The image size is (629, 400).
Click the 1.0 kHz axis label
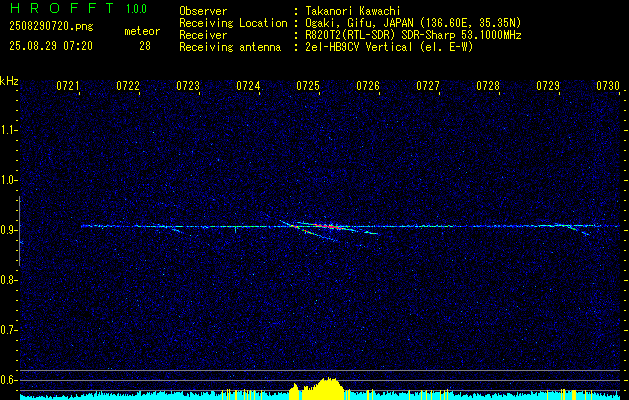pyautogui.click(x=8, y=181)
